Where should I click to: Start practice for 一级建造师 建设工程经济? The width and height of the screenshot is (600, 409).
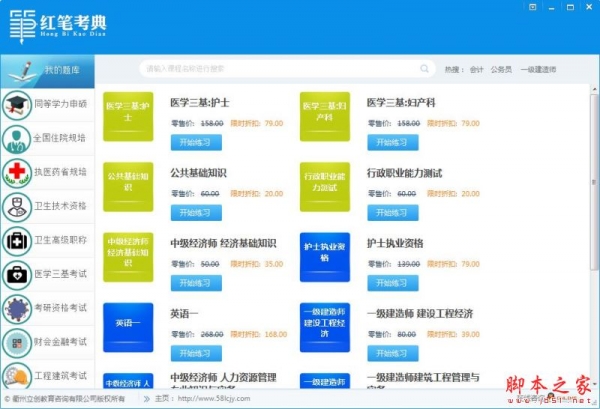(393, 354)
